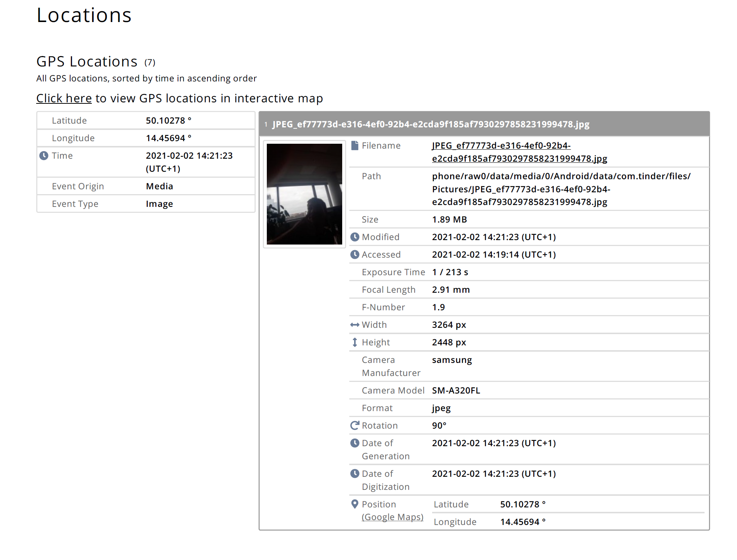Viewport: 737px width, 560px height.
Task: Click the com.tinder file path text
Action: pyautogui.click(x=561, y=189)
